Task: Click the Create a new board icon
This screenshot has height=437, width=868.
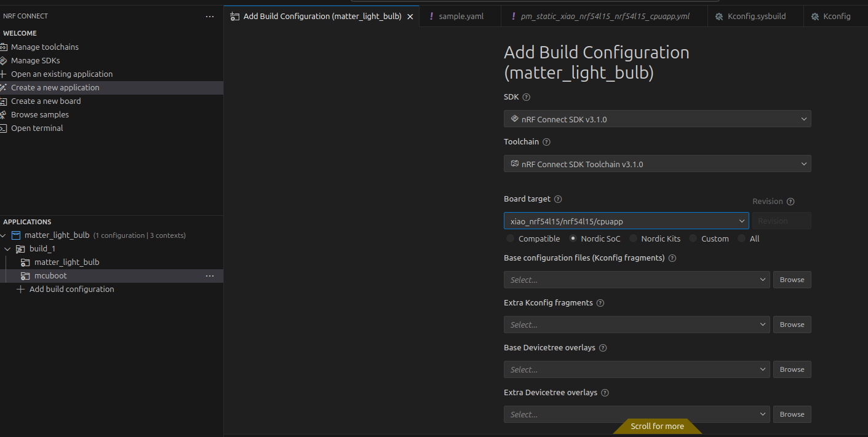Action: coord(3,101)
